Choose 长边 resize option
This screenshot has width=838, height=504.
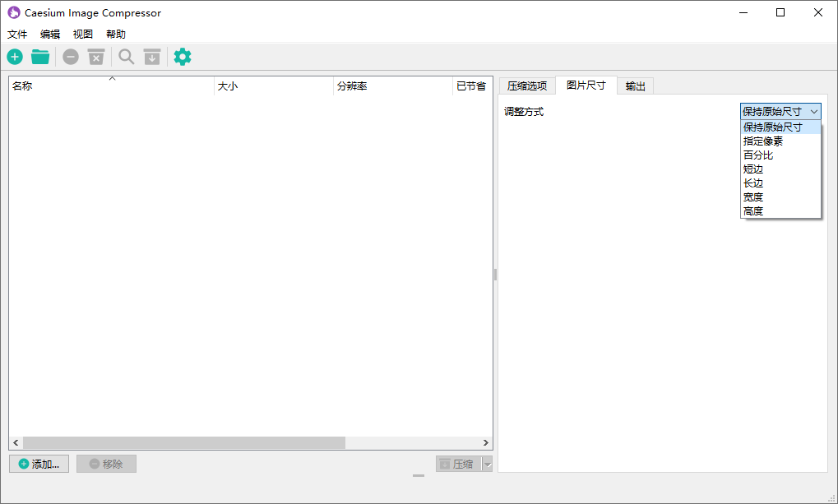coord(780,183)
